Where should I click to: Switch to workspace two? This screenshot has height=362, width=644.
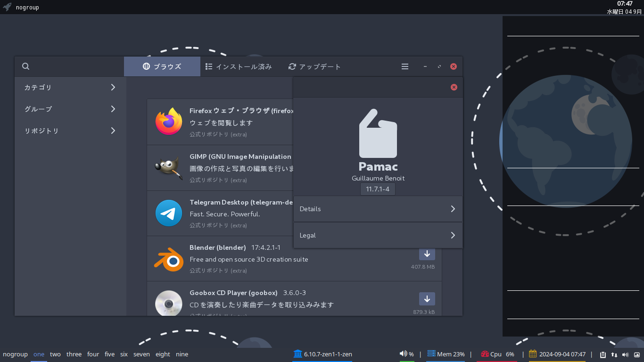(x=55, y=354)
